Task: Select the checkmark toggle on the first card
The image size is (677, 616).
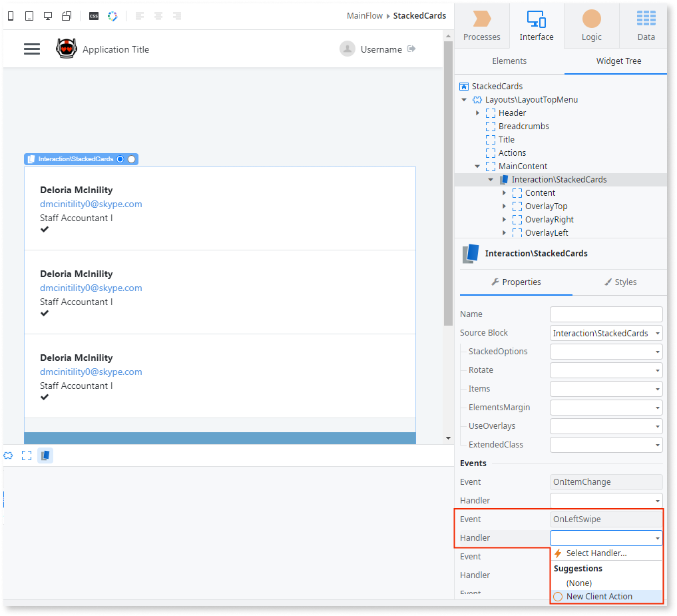Action: tap(44, 229)
